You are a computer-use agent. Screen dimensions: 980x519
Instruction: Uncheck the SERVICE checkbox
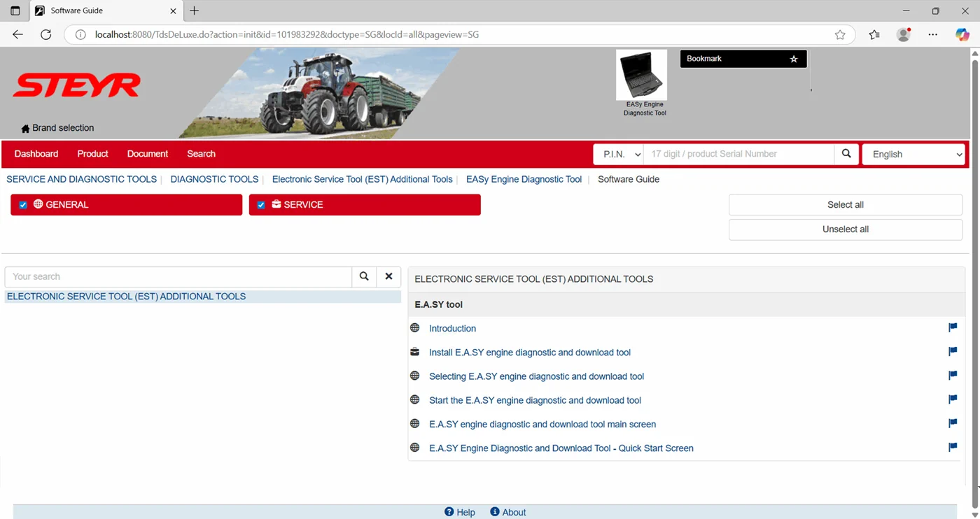point(261,205)
